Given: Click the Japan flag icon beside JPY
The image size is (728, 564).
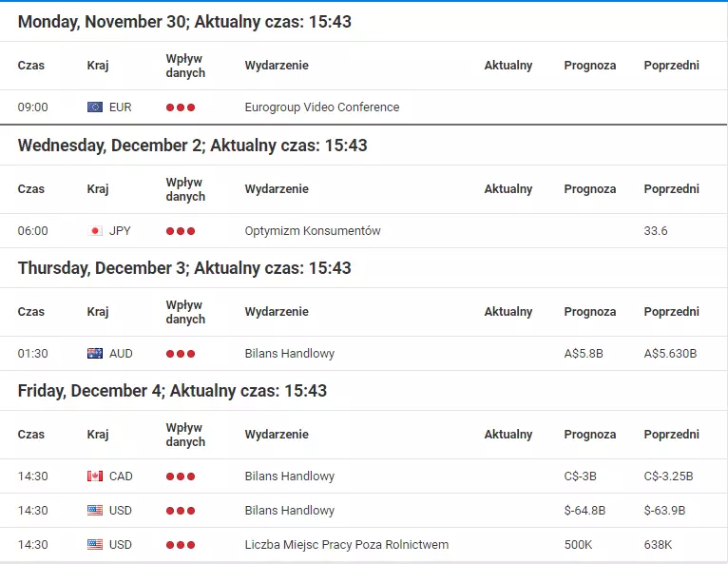Looking at the screenshot, I should coord(95,231).
